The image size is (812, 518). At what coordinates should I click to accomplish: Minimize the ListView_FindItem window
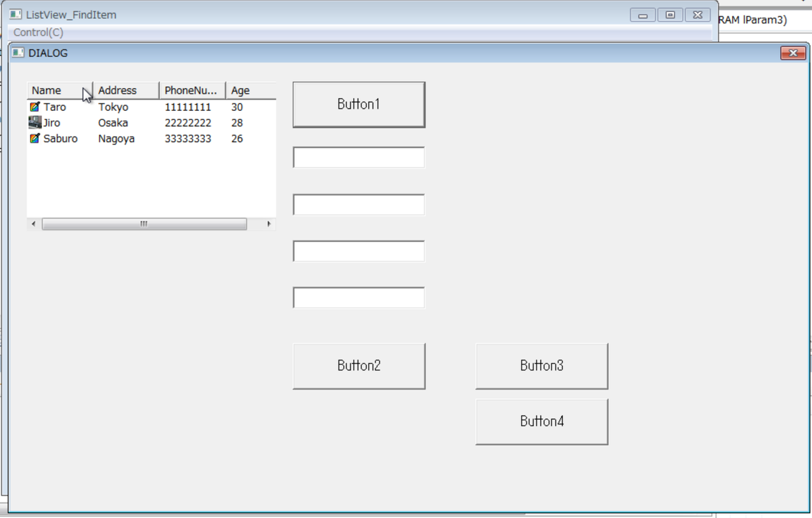click(643, 15)
